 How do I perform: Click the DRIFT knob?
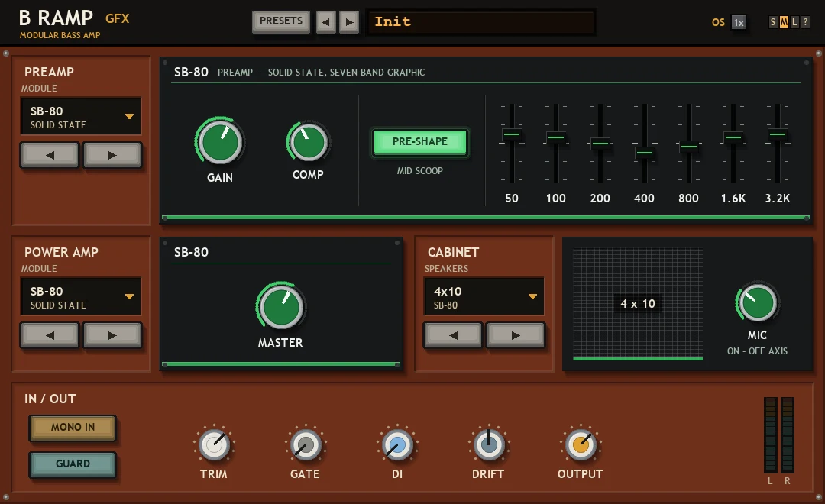pyautogui.click(x=488, y=444)
